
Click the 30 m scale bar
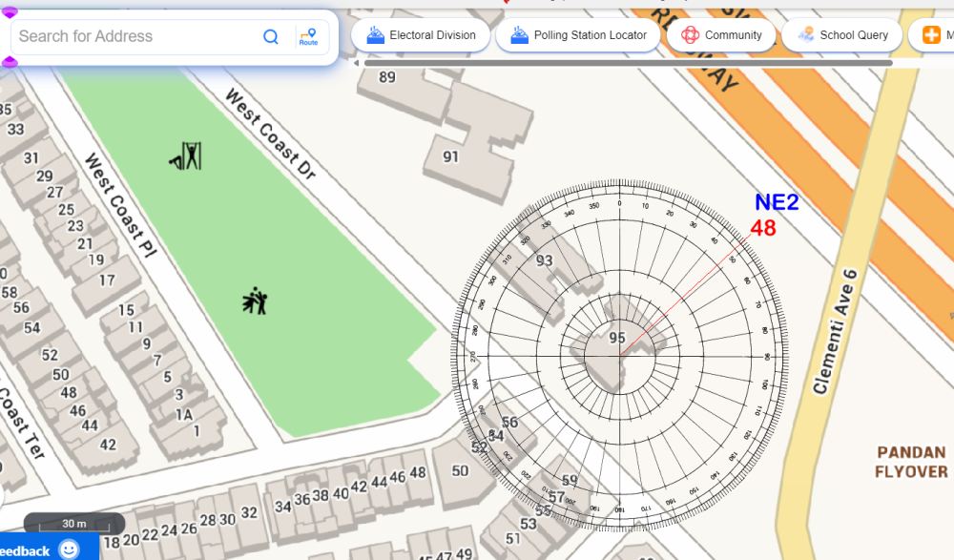pos(73,524)
